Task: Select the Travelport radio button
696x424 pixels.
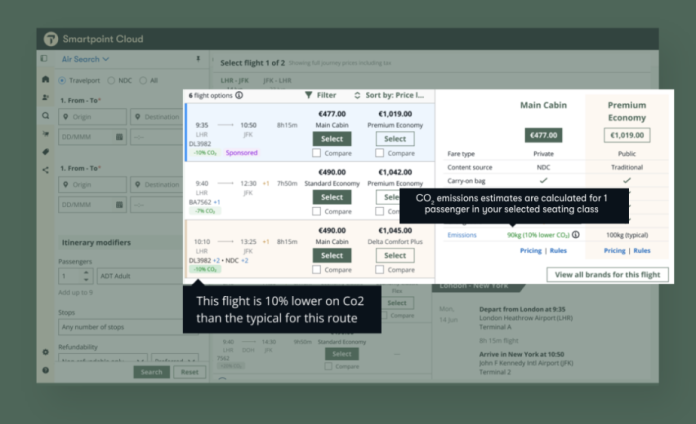Action: [62, 80]
